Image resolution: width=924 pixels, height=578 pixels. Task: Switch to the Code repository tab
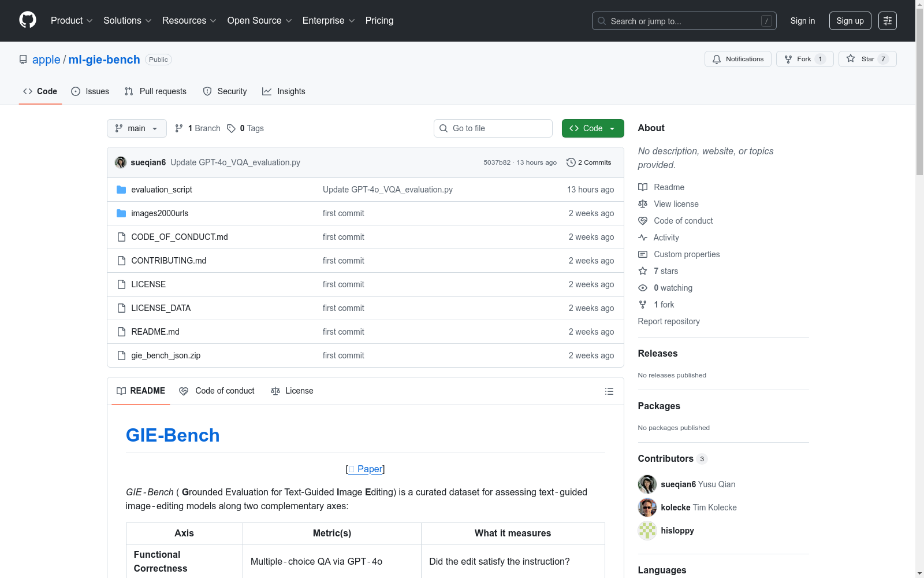tap(40, 91)
